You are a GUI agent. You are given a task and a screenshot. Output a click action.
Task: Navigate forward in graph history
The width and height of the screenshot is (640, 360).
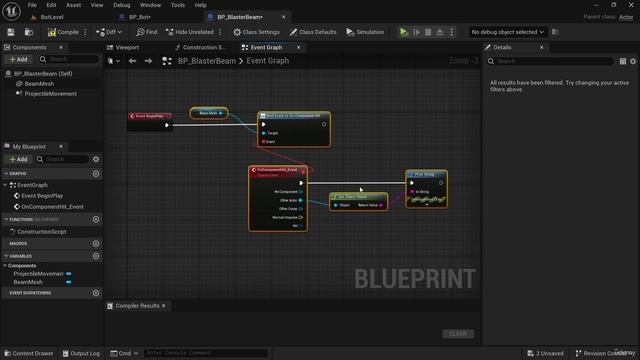(149, 61)
